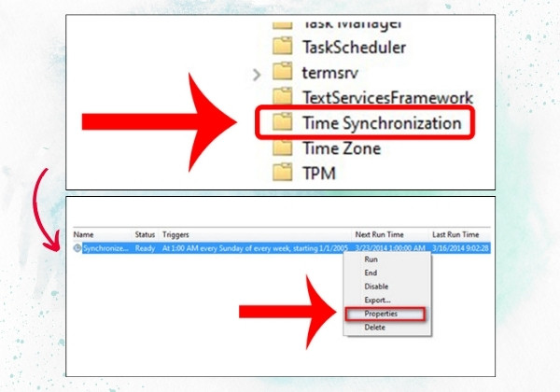Sort by Last Run Time column
This screenshot has width=560, height=392.
[x=455, y=234]
